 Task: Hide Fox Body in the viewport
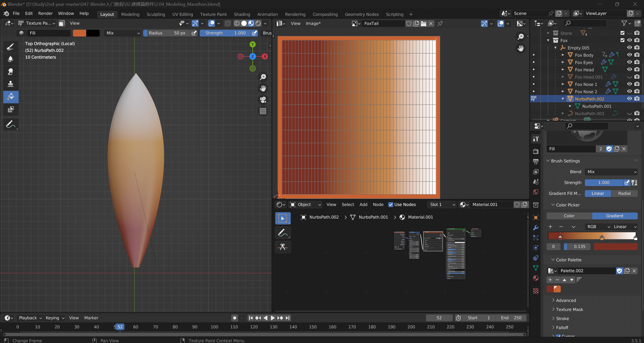629,55
